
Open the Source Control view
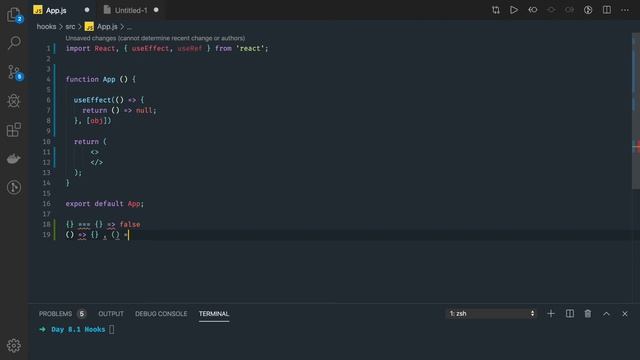tap(14, 72)
